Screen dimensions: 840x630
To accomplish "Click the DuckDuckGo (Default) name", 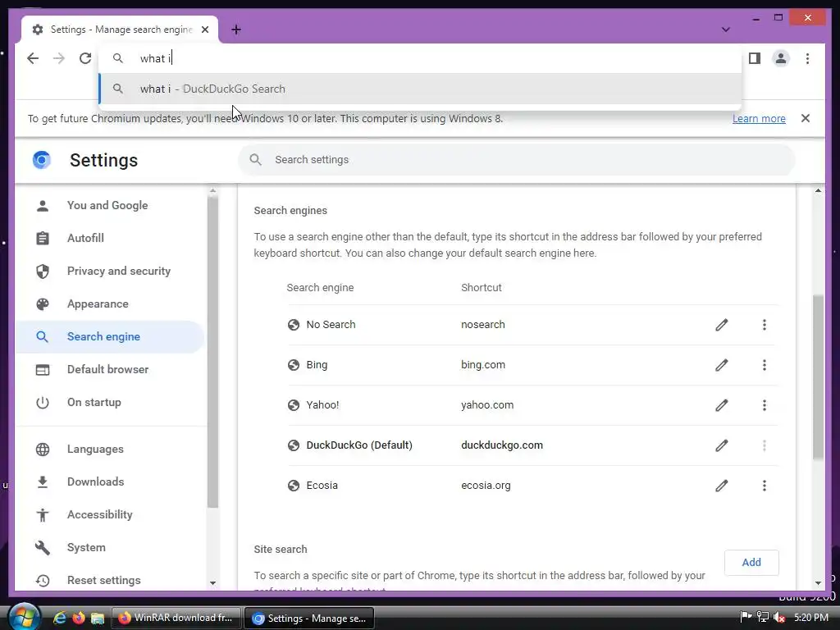I will [359, 445].
